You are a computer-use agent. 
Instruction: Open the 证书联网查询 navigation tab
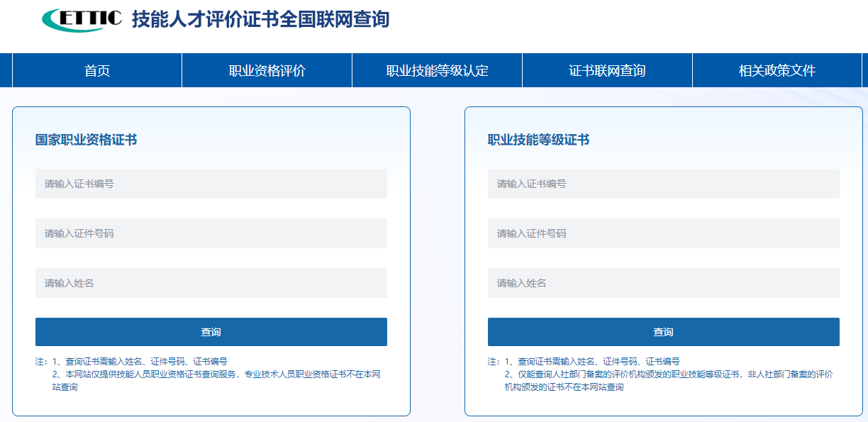point(608,70)
